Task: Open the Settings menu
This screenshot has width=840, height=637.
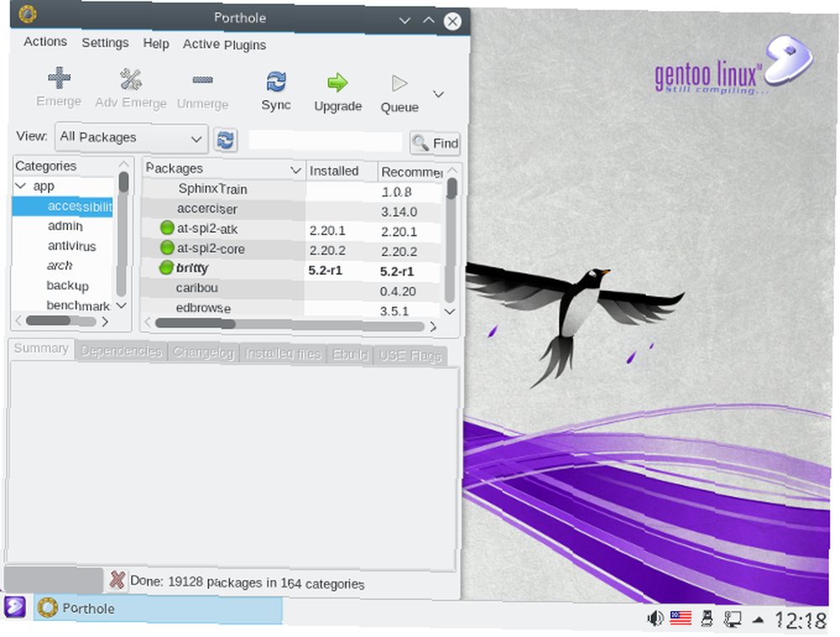Action: coord(105,43)
